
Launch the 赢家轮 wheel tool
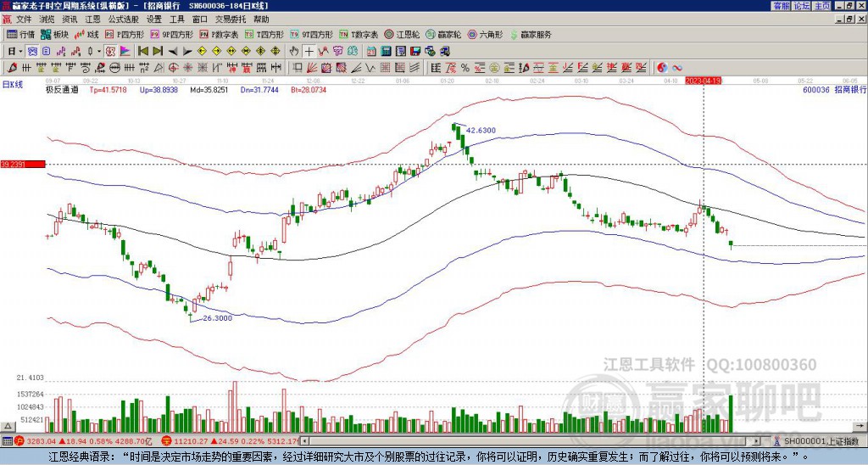pos(443,34)
